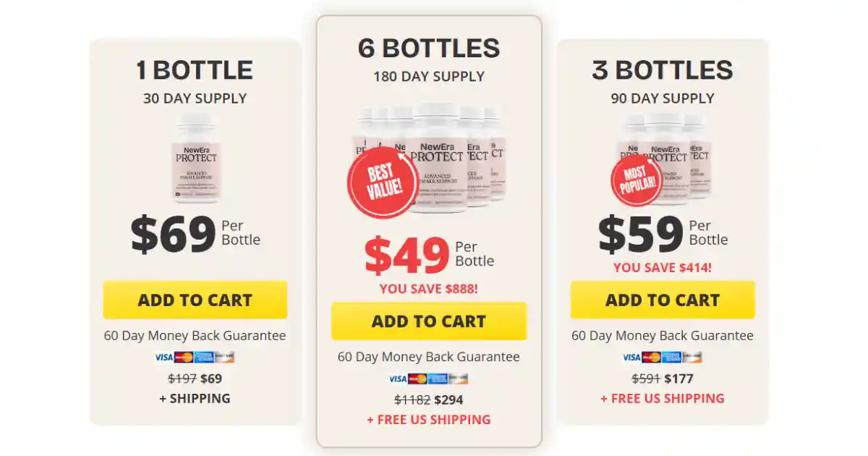Screen dimensions: 868x456
Task: Click the Visa icon under the 1 Bottle offer
Action: tap(163, 357)
